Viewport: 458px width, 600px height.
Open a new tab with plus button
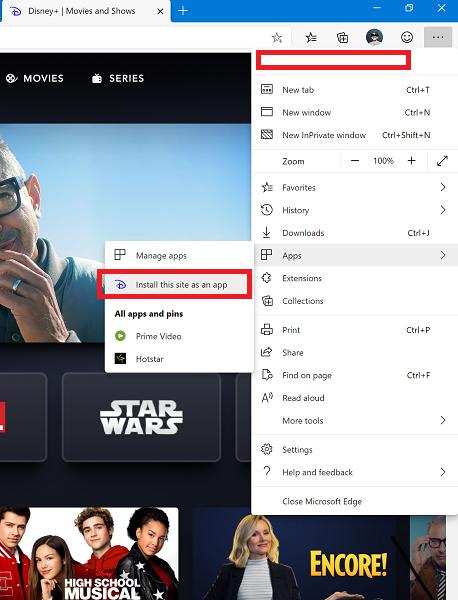pyautogui.click(x=183, y=11)
